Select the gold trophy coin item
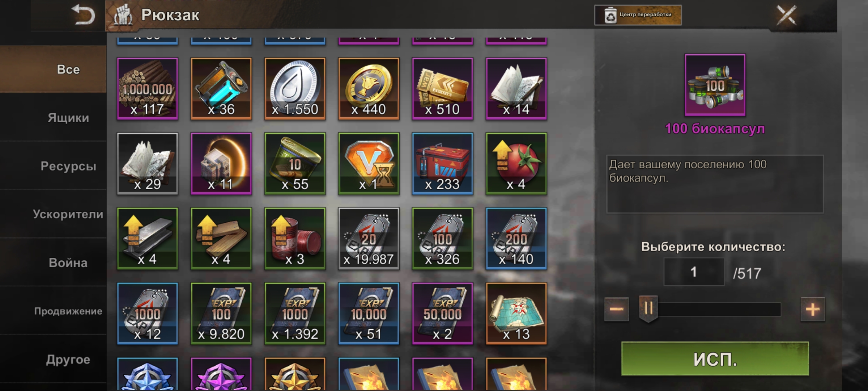This screenshot has width=868, height=391. pos(369,89)
